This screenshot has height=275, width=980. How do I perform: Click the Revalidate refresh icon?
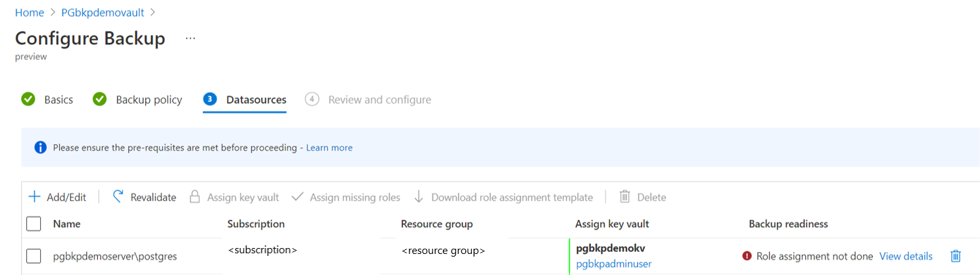coord(118,197)
